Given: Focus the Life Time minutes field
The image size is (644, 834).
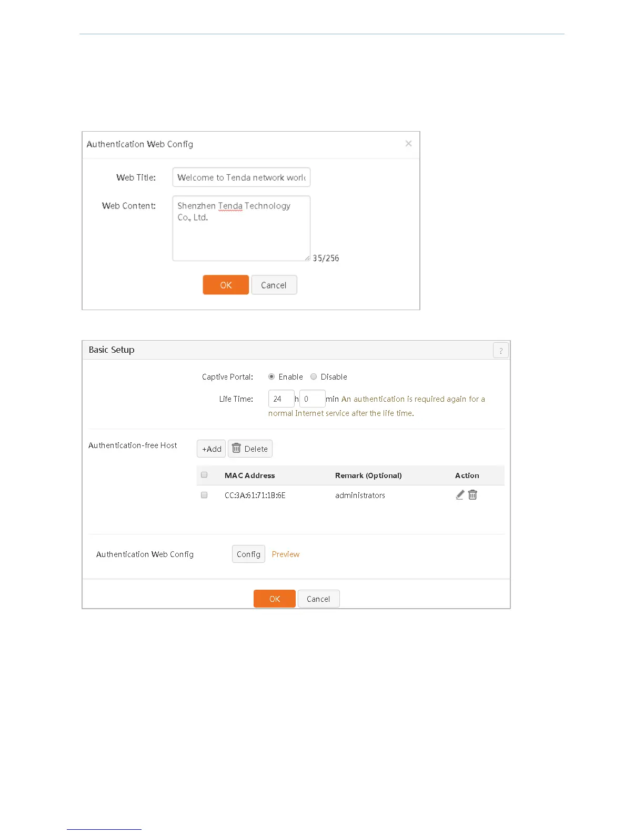Looking at the screenshot, I should [312, 399].
